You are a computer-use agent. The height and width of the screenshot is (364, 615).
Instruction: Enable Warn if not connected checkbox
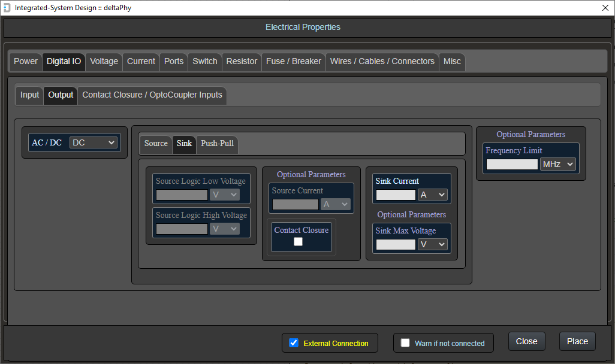tap(405, 343)
